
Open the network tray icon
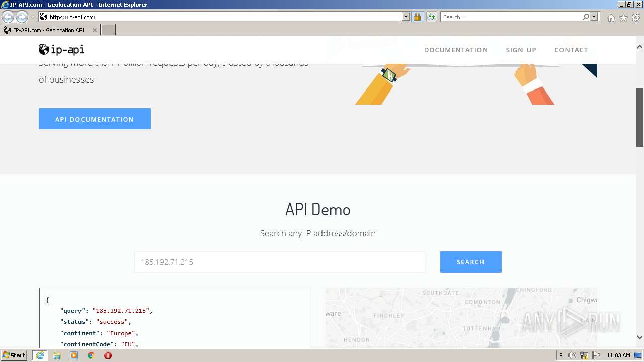pos(584,355)
